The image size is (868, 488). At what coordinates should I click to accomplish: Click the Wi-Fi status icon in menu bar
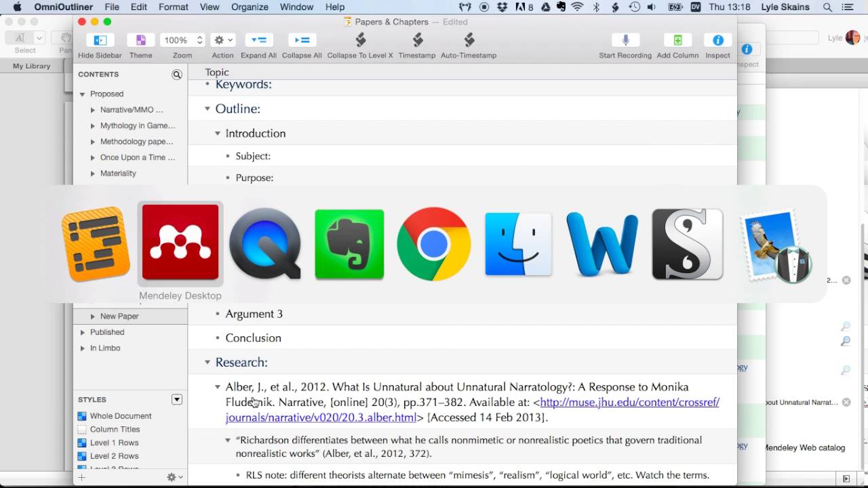point(577,7)
